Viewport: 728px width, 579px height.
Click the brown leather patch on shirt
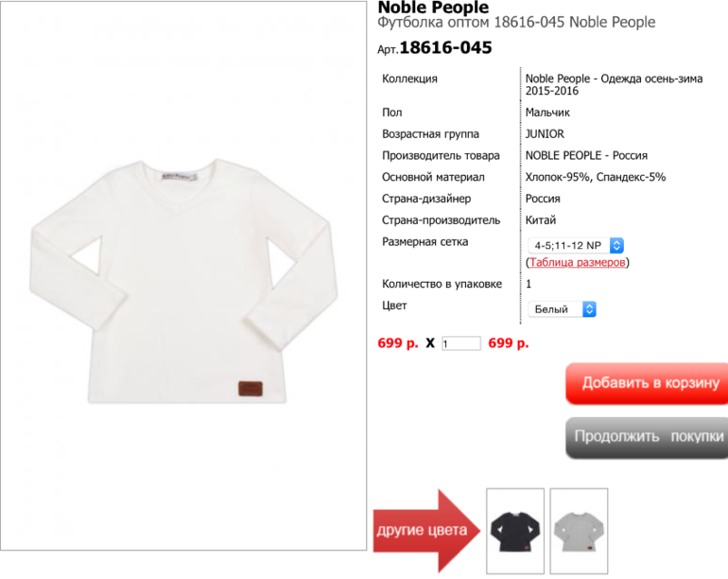click(x=251, y=389)
